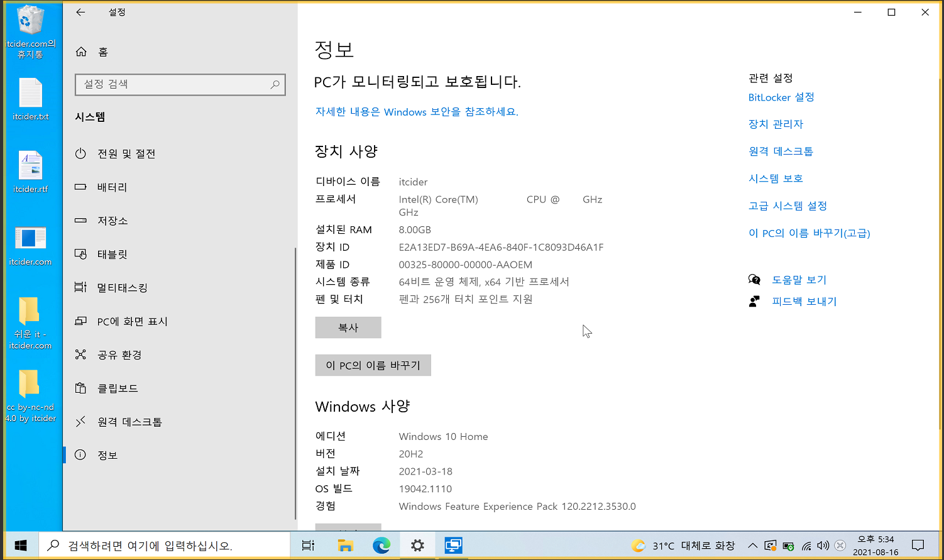Click the multitasking icon beside 멀티태스킹
944x560 pixels.
click(x=80, y=287)
